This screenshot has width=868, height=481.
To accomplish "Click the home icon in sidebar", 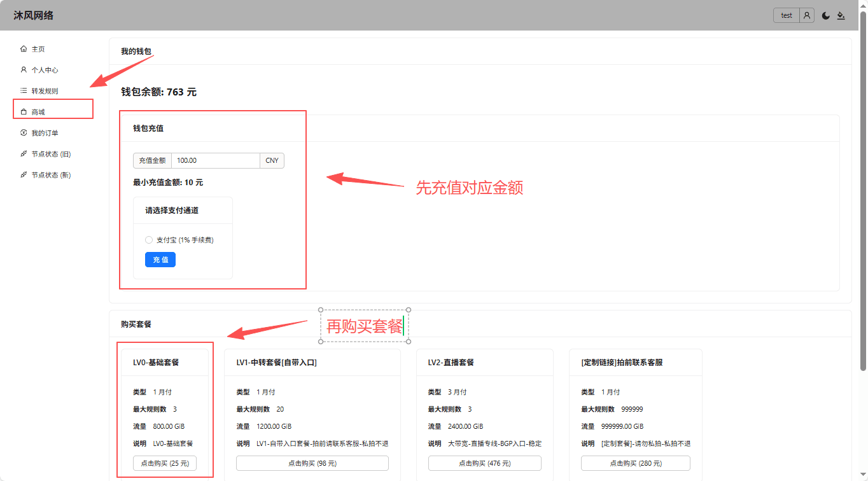I will 24,49.
